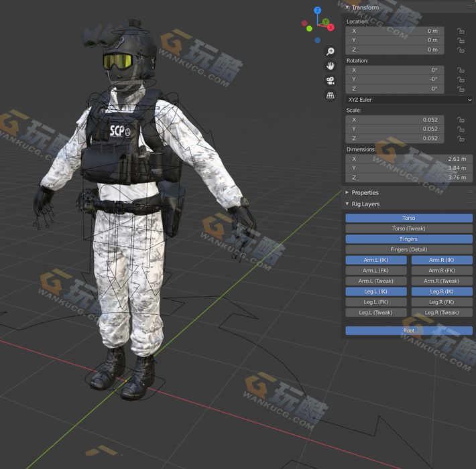Click the pan view hand icon
Image resolution: width=476 pixels, height=469 pixels.
point(331,66)
